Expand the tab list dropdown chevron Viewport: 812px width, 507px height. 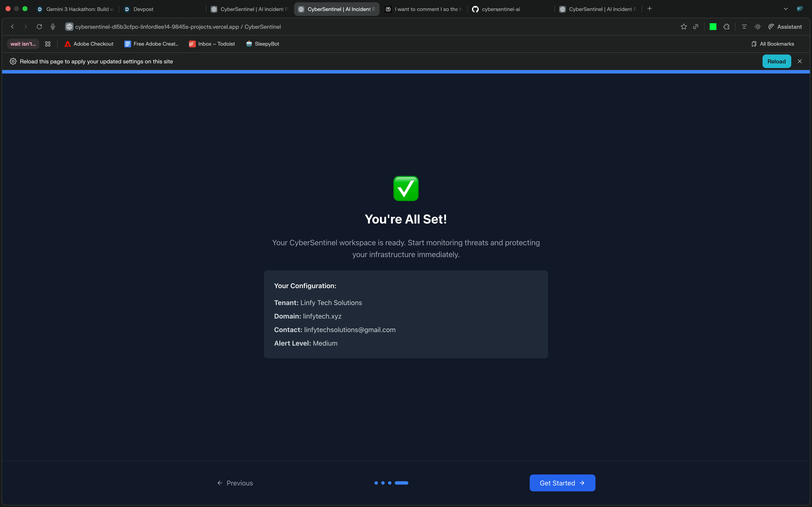tap(786, 9)
